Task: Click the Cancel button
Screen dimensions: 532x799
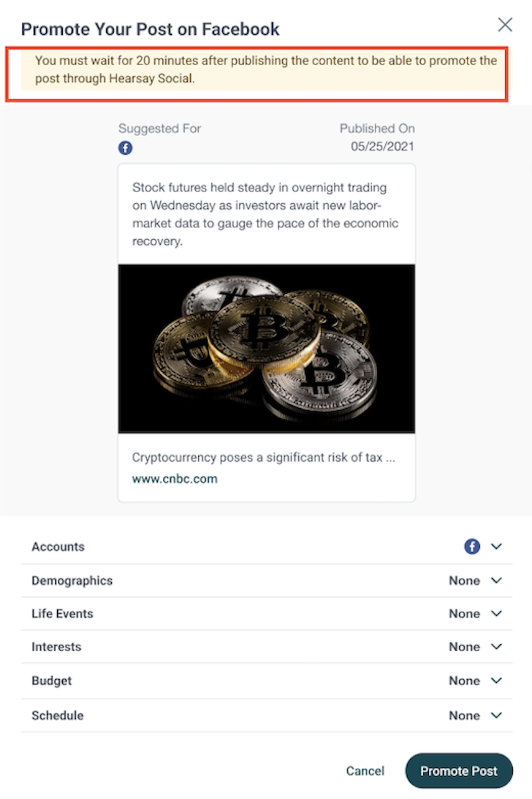Action: point(365,771)
